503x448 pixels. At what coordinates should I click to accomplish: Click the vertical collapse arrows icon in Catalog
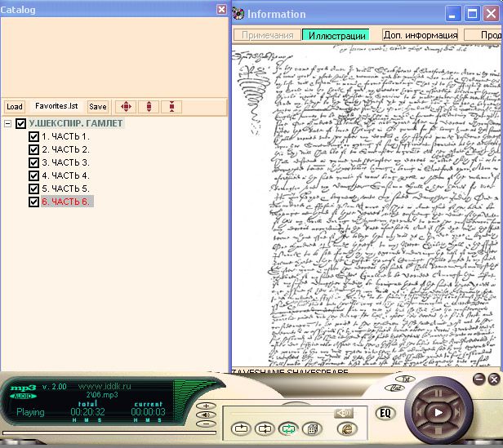coord(171,106)
